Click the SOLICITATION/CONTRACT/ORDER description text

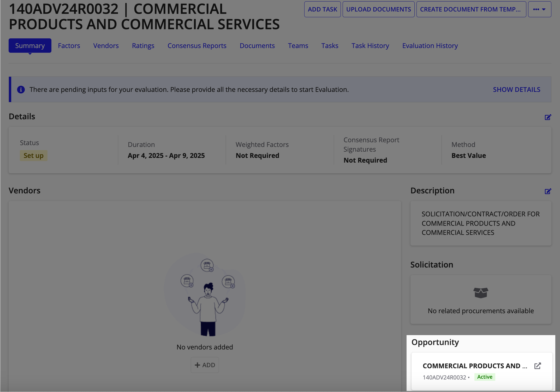tap(481, 223)
